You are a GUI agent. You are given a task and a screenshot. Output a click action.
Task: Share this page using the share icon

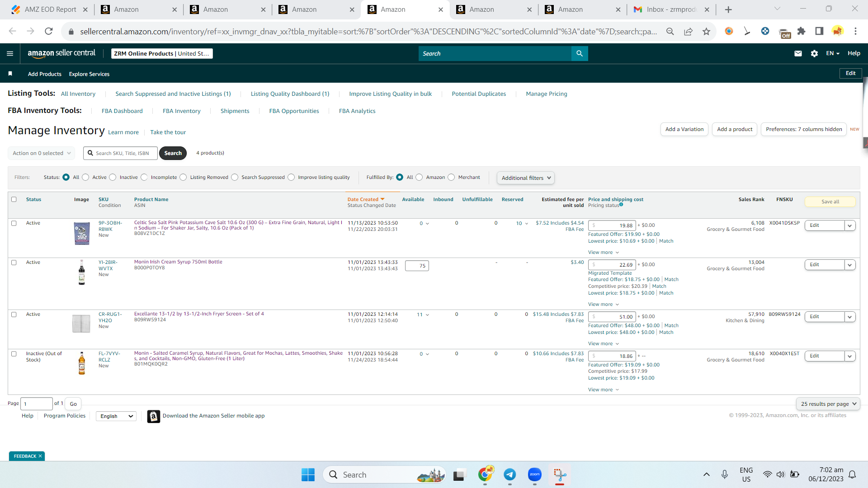coord(688,31)
